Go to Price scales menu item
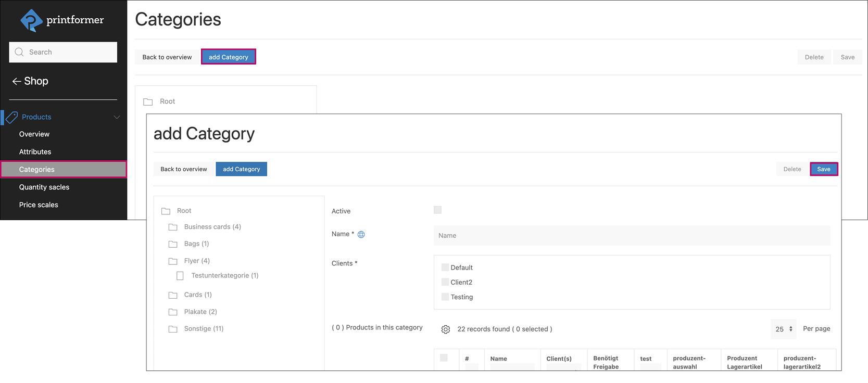The height and width of the screenshot is (383, 868). pos(39,205)
